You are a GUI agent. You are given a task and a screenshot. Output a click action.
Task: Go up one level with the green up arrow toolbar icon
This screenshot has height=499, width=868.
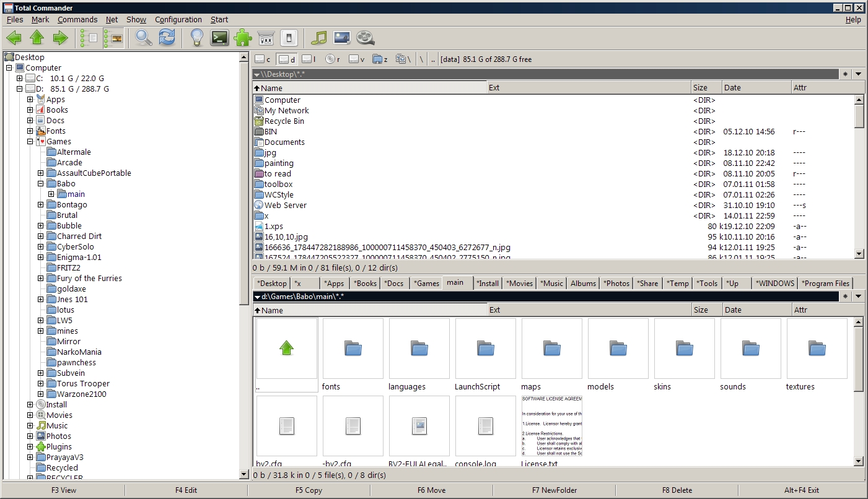click(37, 38)
